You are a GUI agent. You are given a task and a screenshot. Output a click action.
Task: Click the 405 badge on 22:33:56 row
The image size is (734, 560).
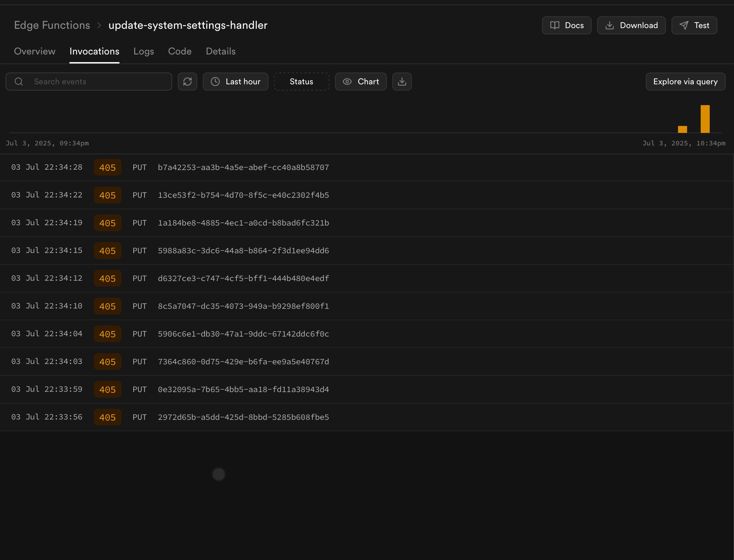[x=107, y=417]
